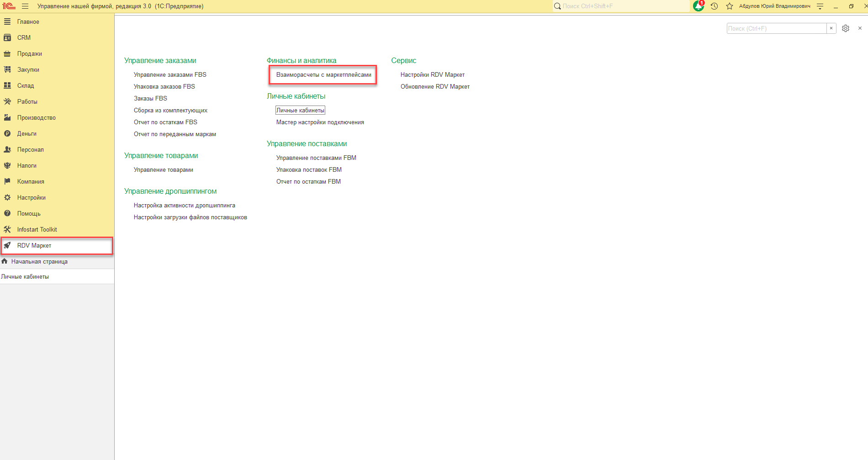
Task: Open Мастер настройки подключения
Action: pyautogui.click(x=320, y=122)
